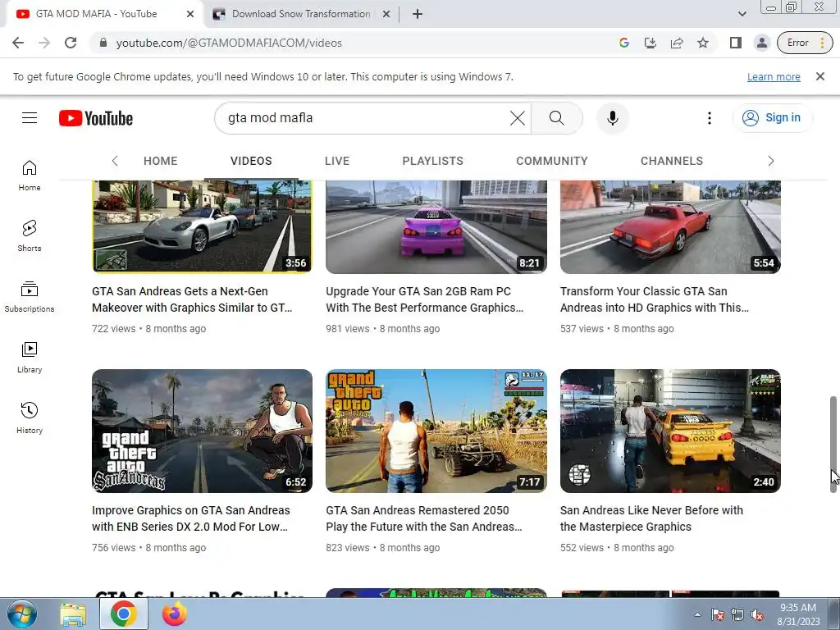Screen dimensions: 840x630
Task: Open the CHANNELS tab
Action: 672,161
